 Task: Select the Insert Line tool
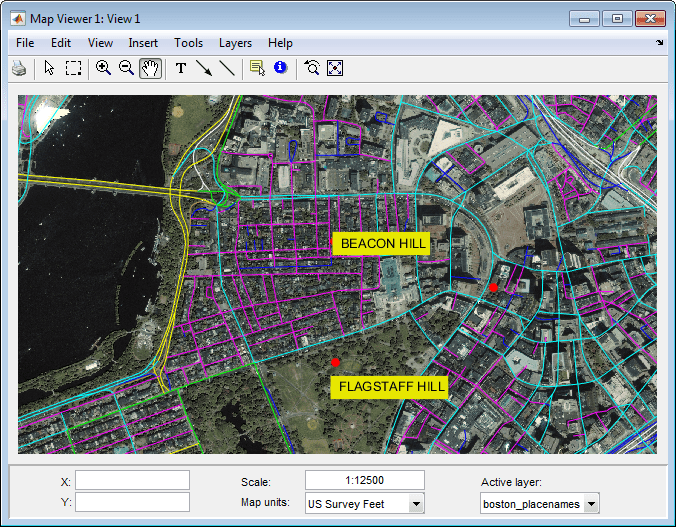click(227, 68)
